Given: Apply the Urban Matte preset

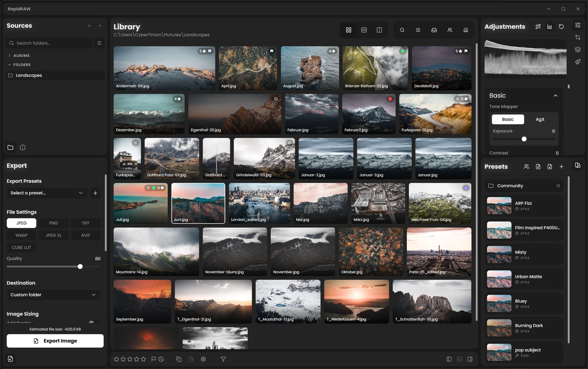Looking at the screenshot, I should pyautogui.click(x=524, y=279).
